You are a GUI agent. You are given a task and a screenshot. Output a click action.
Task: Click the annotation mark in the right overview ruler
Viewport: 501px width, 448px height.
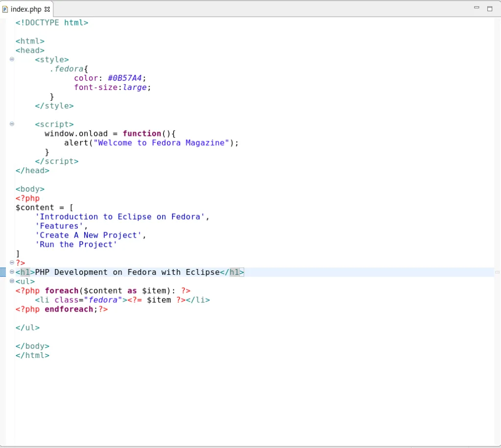pyautogui.click(x=497, y=272)
